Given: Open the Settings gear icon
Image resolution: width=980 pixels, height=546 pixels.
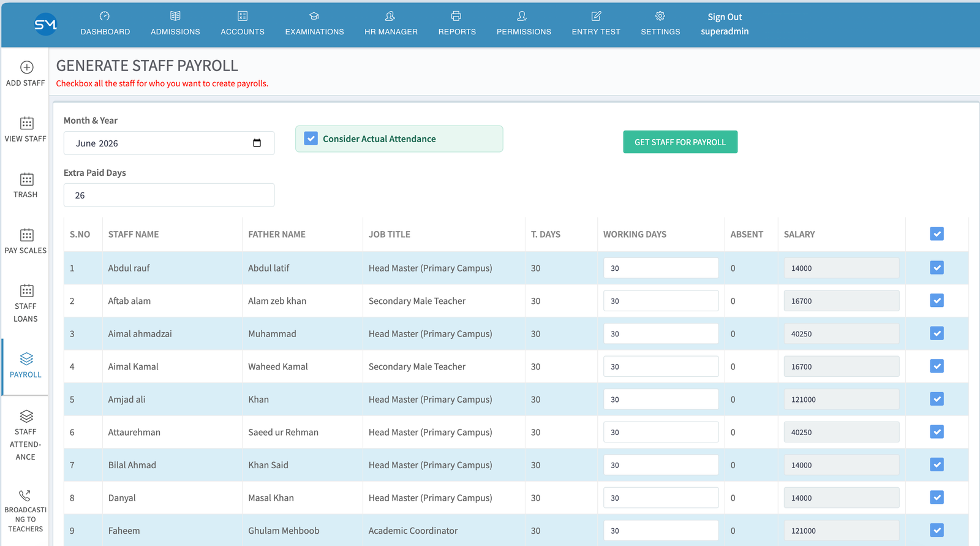Looking at the screenshot, I should (660, 16).
